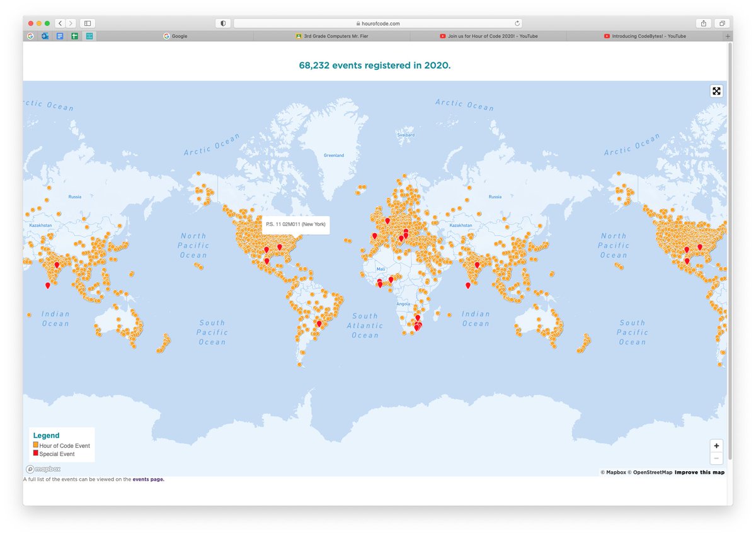Toggle the Safari sidebar button
The height and width of the screenshot is (536, 756).
click(x=88, y=23)
